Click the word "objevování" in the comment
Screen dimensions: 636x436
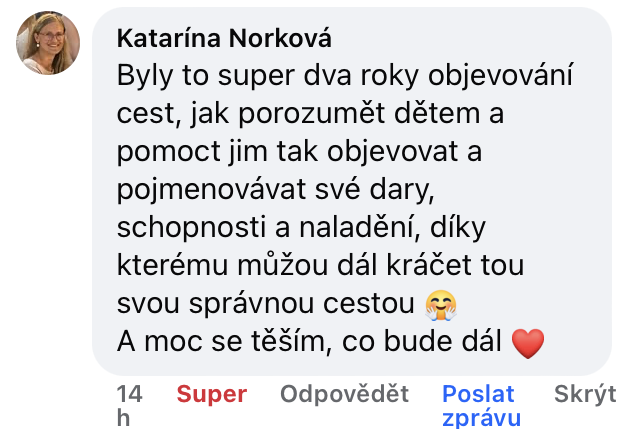tap(501, 76)
